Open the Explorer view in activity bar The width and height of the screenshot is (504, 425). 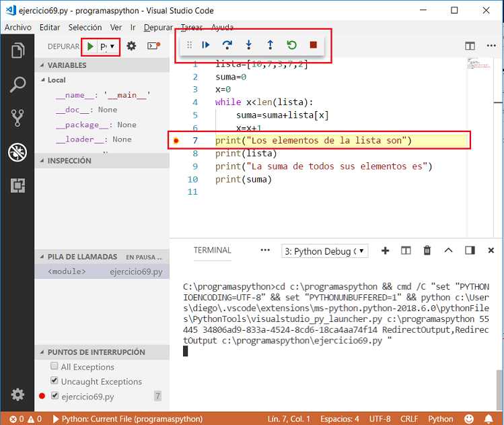pos(17,51)
